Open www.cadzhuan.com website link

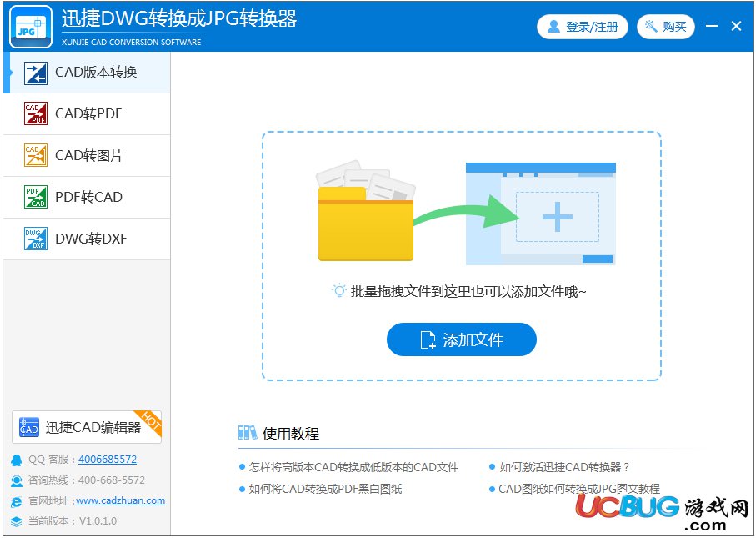click(x=121, y=500)
